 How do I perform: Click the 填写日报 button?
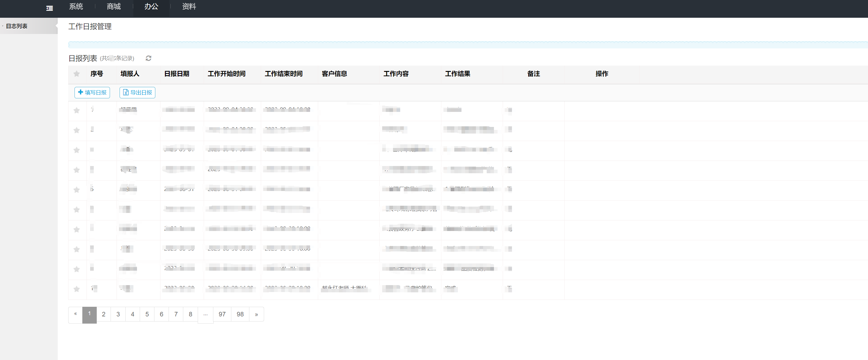[x=92, y=92]
